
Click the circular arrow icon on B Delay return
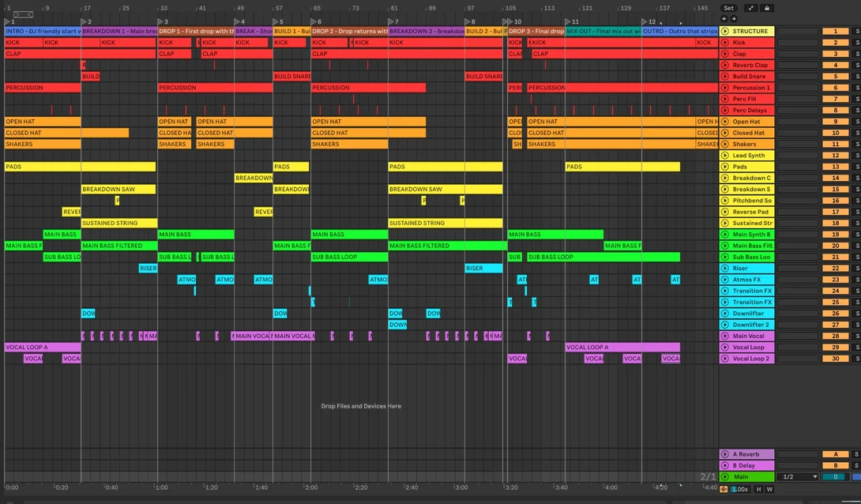pos(725,465)
